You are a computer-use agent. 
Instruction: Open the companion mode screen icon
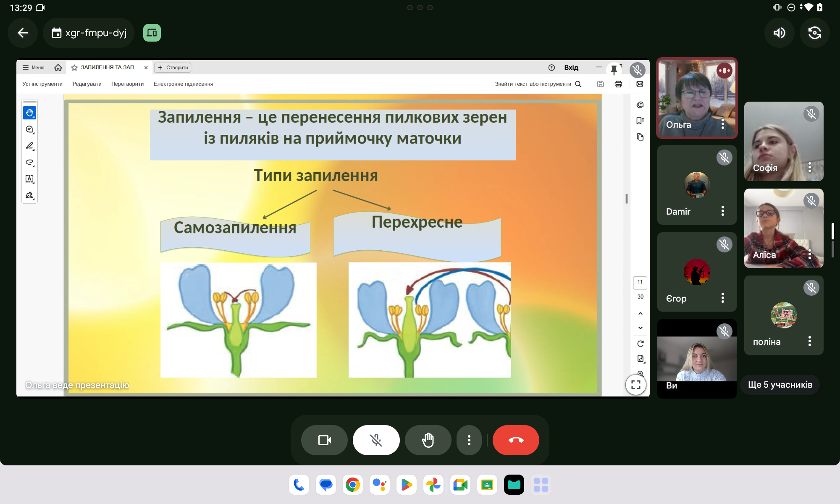pos(152,33)
